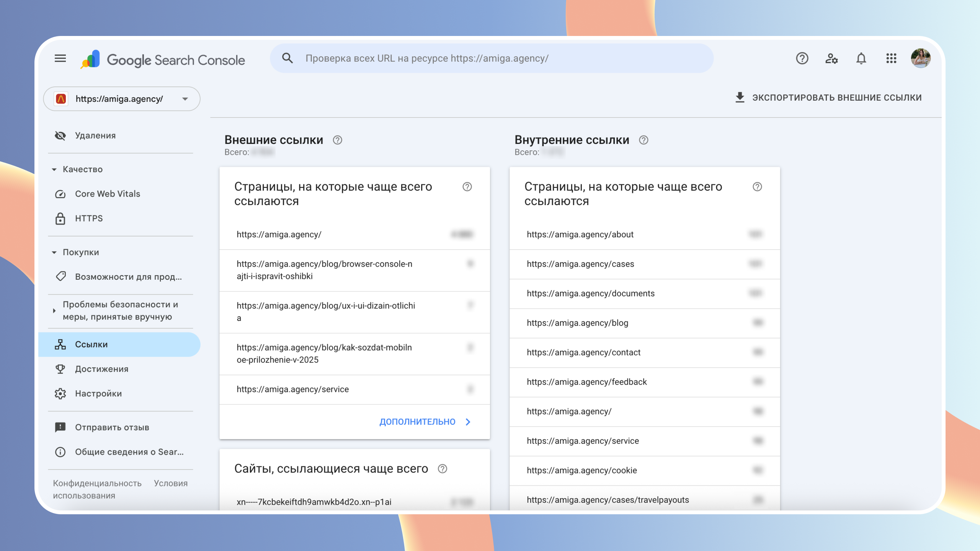The image size is (980, 551).
Task: Click the user profile avatar
Action: coord(920,59)
